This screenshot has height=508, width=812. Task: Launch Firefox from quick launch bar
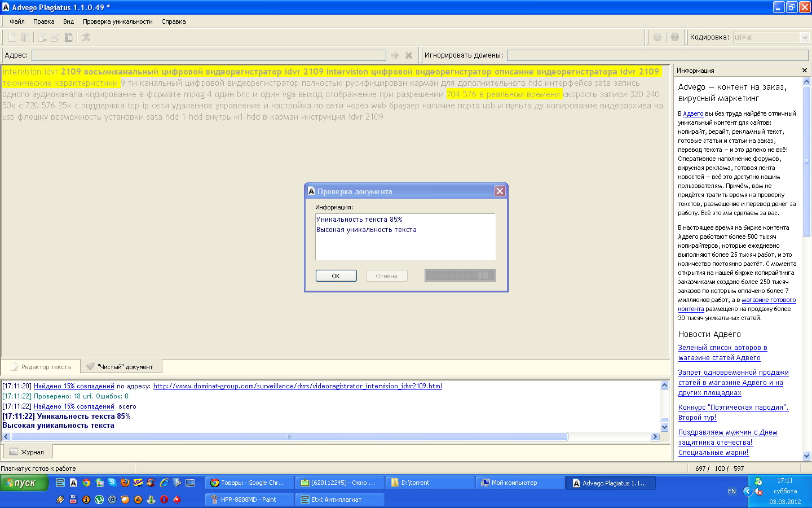[125, 483]
